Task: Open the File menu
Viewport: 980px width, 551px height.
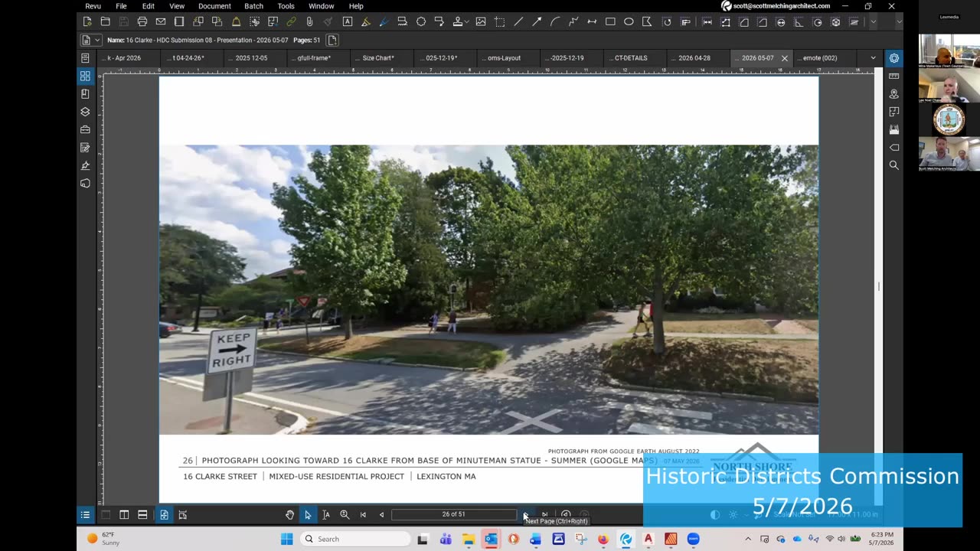Action: (x=121, y=6)
